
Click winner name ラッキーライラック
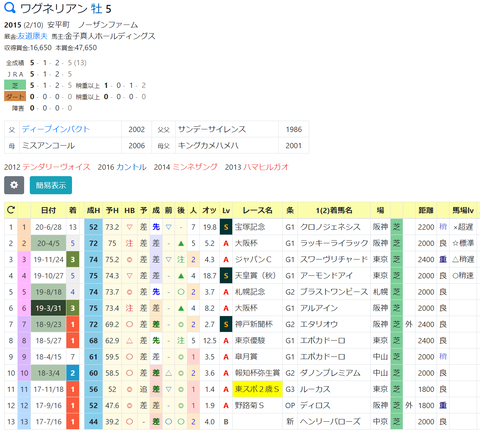tap(334, 243)
